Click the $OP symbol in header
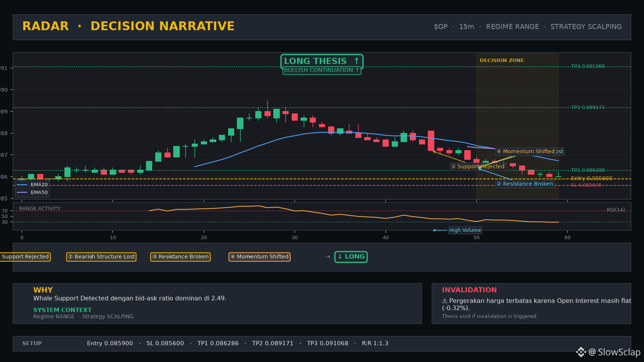This screenshot has width=644, height=362. click(x=440, y=27)
